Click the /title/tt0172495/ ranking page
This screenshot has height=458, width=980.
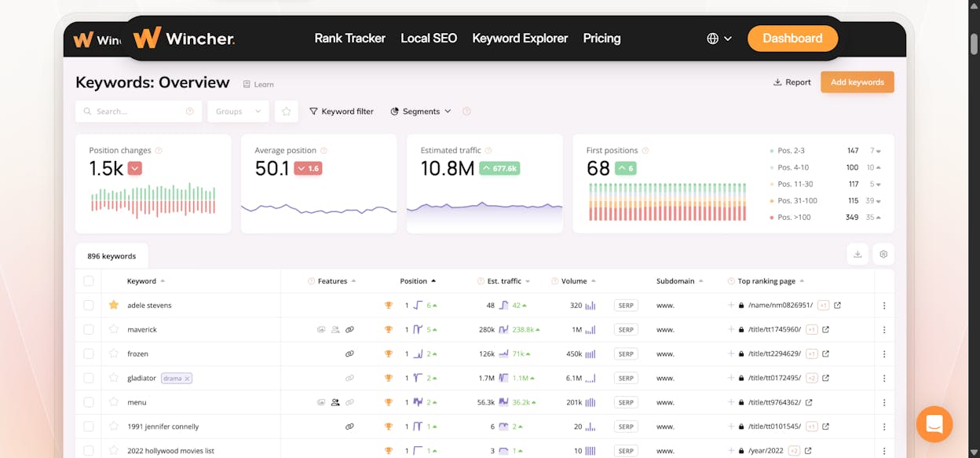(774, 379)
